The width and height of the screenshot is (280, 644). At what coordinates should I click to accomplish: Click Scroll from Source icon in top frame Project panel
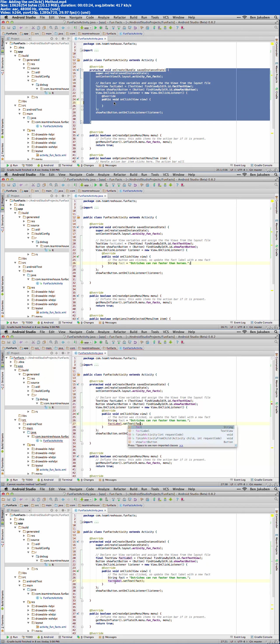point(52,39)
